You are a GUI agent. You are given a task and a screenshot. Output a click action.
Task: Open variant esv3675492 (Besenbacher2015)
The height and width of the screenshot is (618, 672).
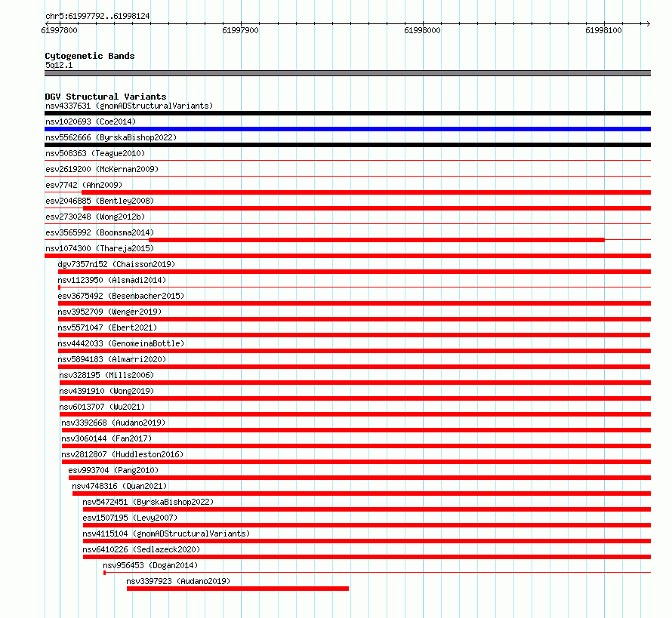point(121,296)
